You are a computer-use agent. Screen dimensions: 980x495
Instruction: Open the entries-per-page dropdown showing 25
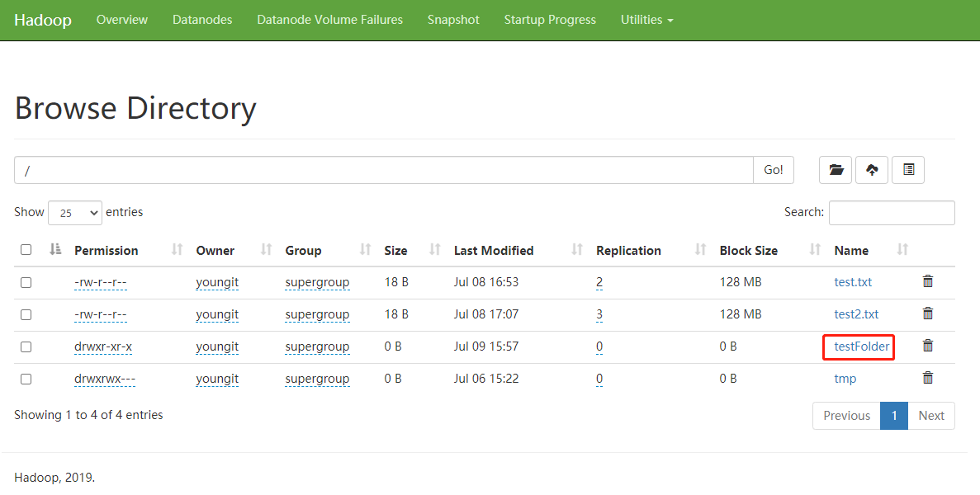tap(74, 212)
